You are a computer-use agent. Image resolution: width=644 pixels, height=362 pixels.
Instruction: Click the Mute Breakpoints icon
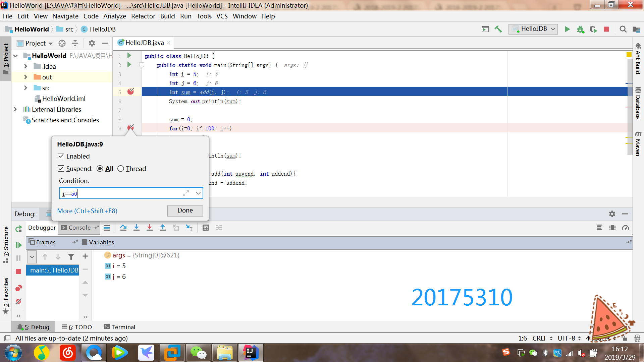point(18,301)
